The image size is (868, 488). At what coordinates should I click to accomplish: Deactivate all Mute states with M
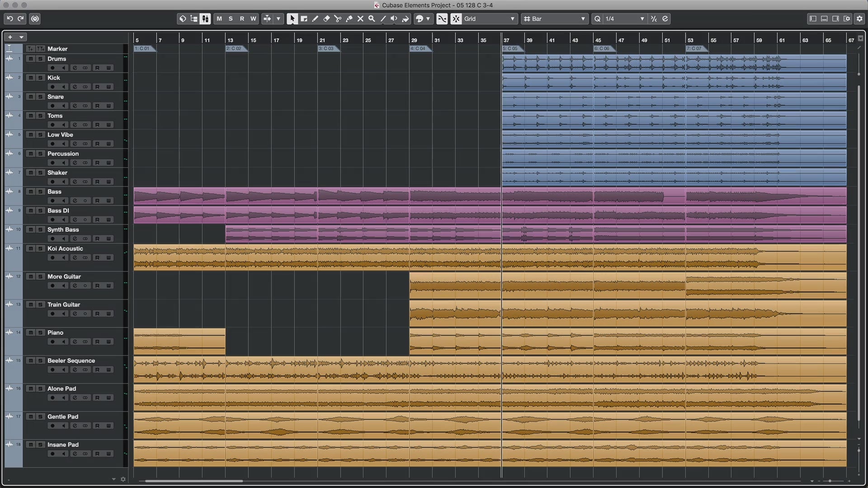219,19
